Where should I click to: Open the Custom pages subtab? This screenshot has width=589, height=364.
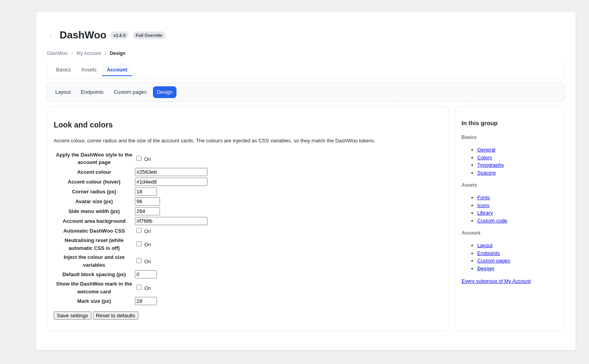[x=130, y=92]
